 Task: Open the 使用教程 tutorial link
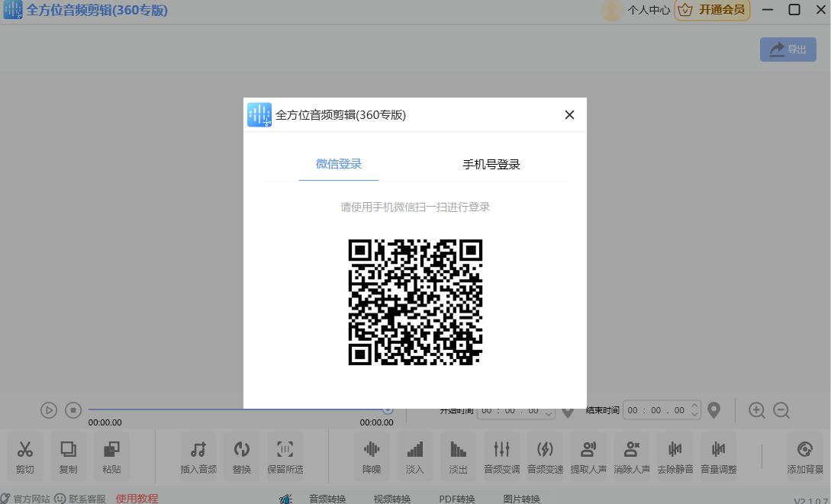point(136,497)
